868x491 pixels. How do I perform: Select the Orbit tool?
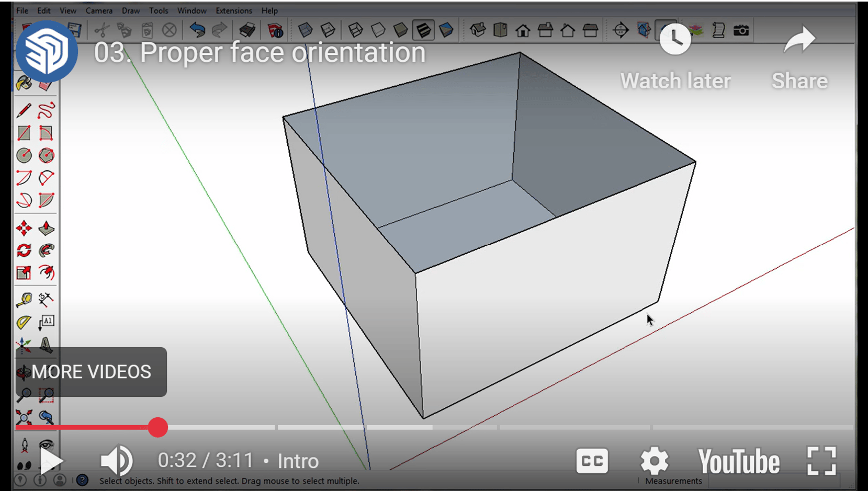click(x=24, y=372)
